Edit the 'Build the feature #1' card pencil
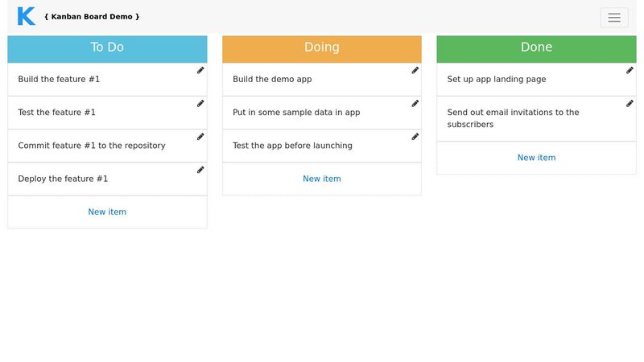 click(x=200, y=71)
